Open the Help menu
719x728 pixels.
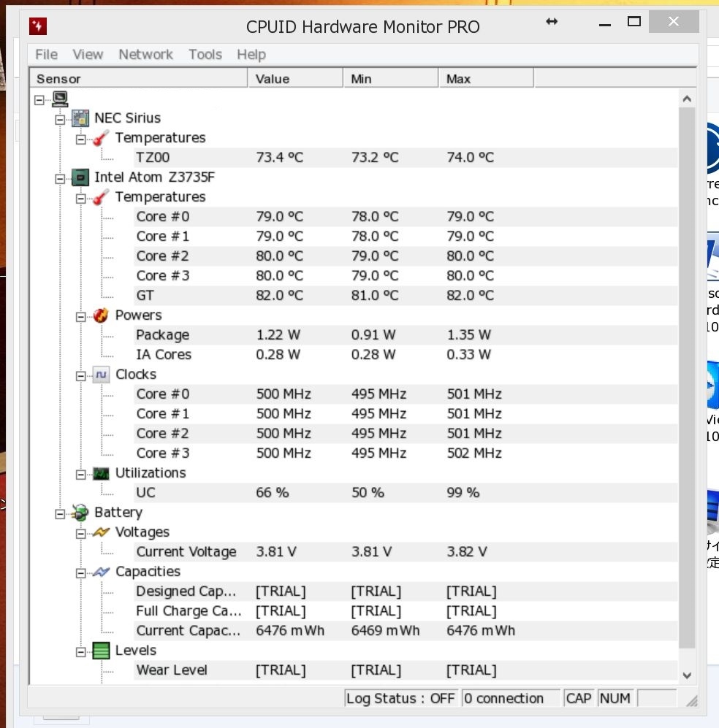(251, 54)
